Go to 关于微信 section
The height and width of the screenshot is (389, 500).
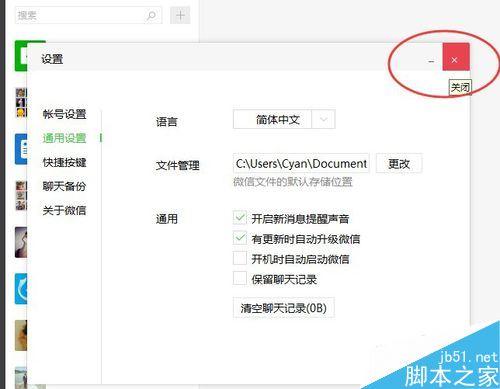(64, 210)
